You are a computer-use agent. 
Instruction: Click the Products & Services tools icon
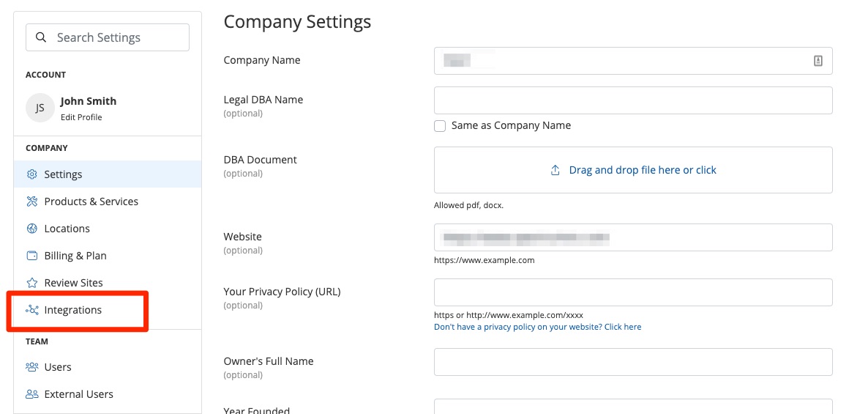click(x=31, y=202)
